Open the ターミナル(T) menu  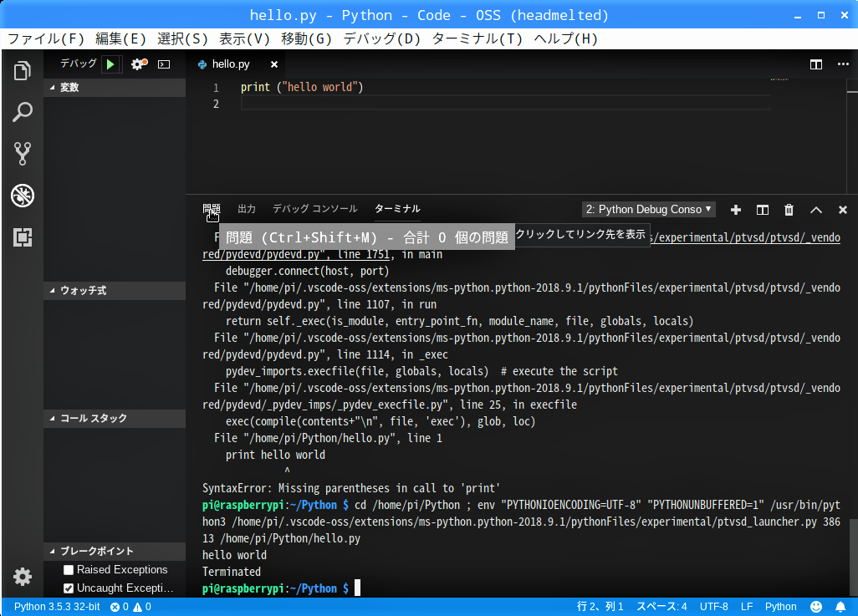[478, 38]
